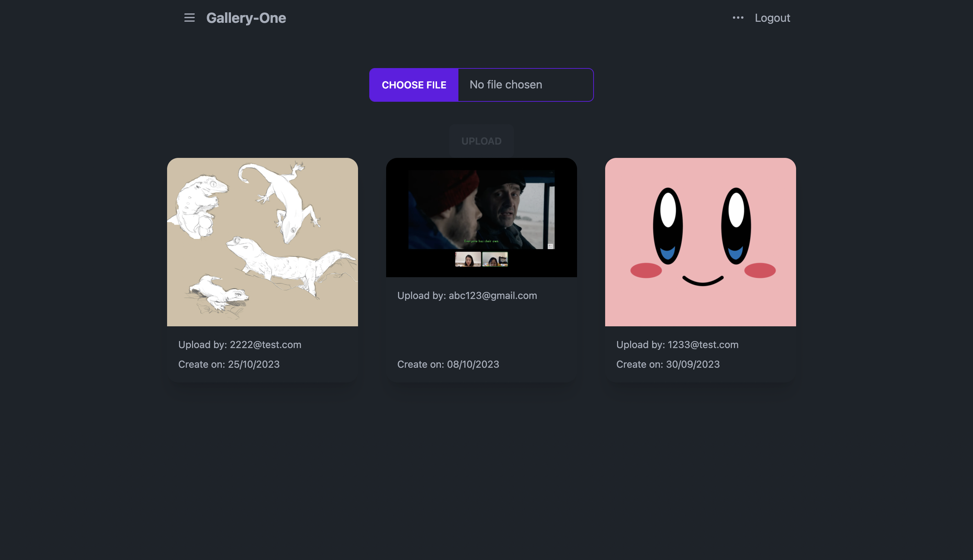Log out using the Logout link
The height and width of the screenshot is (560, 973).
tap(772, 18)
